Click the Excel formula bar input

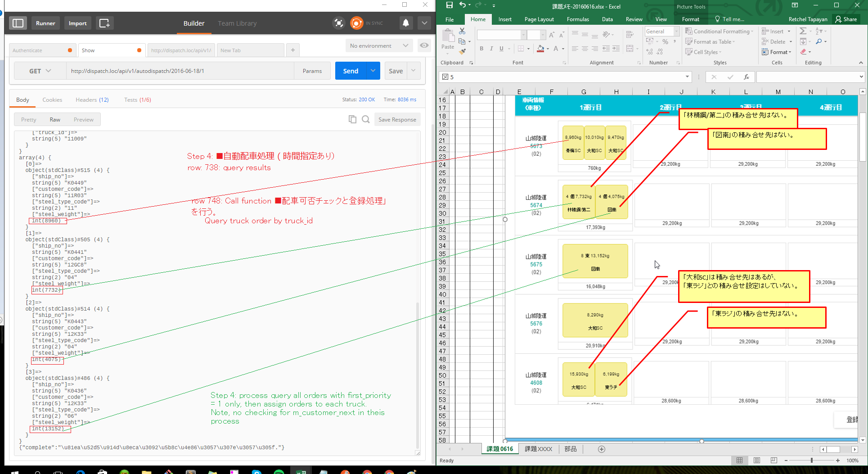808,77
